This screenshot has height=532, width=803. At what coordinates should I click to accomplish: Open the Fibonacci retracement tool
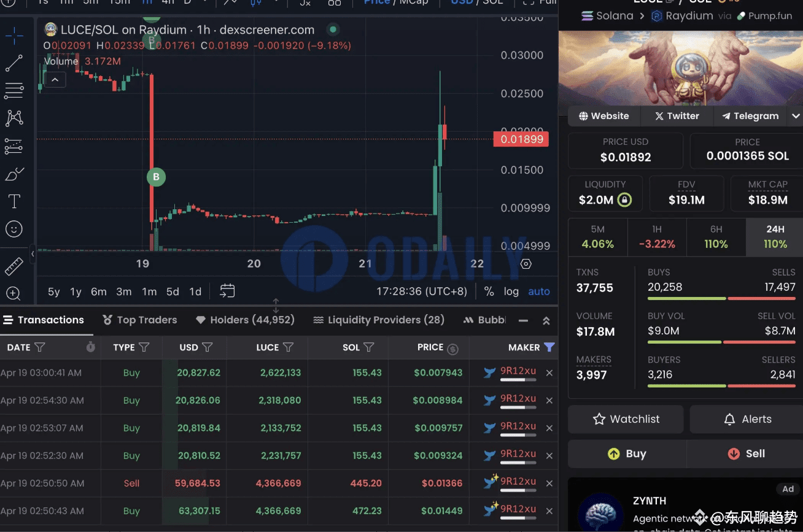pos(15,90)
